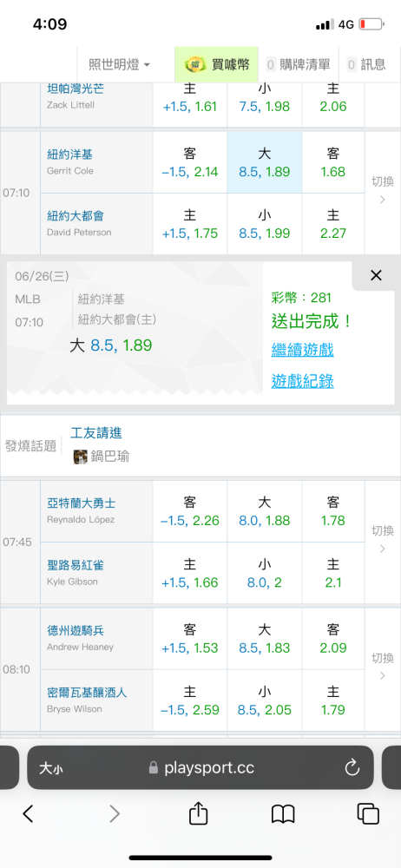Expand 切換 for the Yankees–Mets game
Viewport: 401px width, 868px height.
point(383,190)
